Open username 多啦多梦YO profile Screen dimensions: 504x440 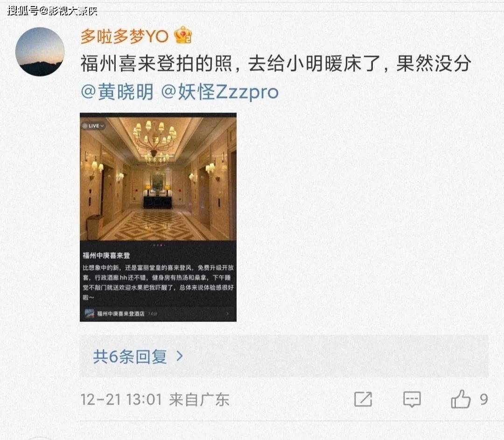pos(125,36)
